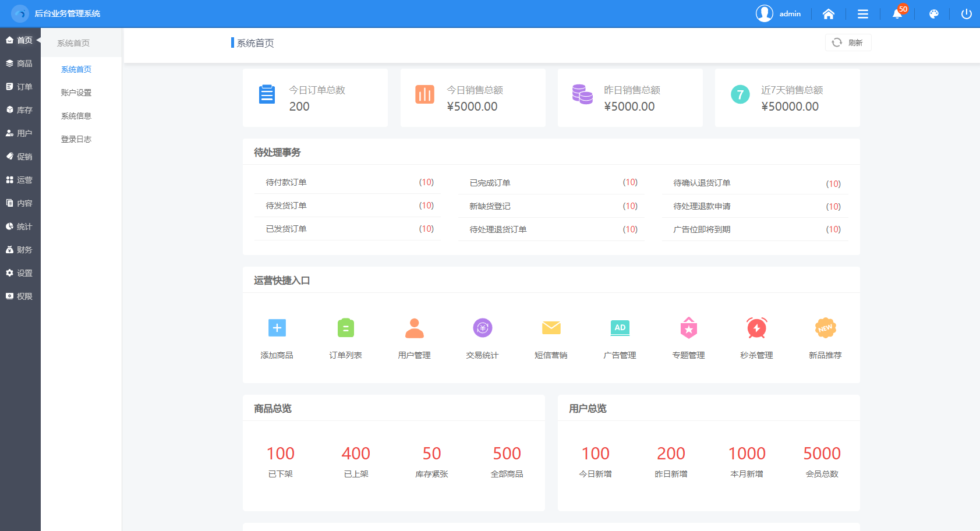The height and width of the screenshot is (531, 980).
Task: Open 待发货订单 pending item
Action: click(348, 206)
